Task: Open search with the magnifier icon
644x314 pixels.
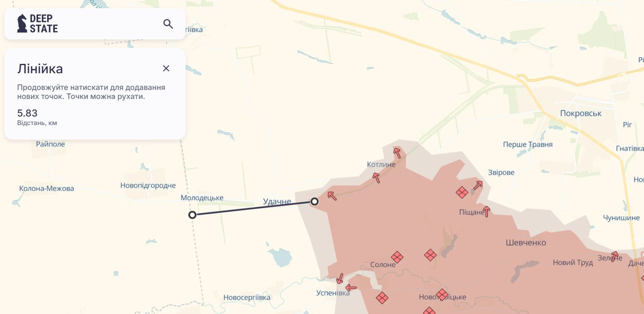Action: coord(168,24)
